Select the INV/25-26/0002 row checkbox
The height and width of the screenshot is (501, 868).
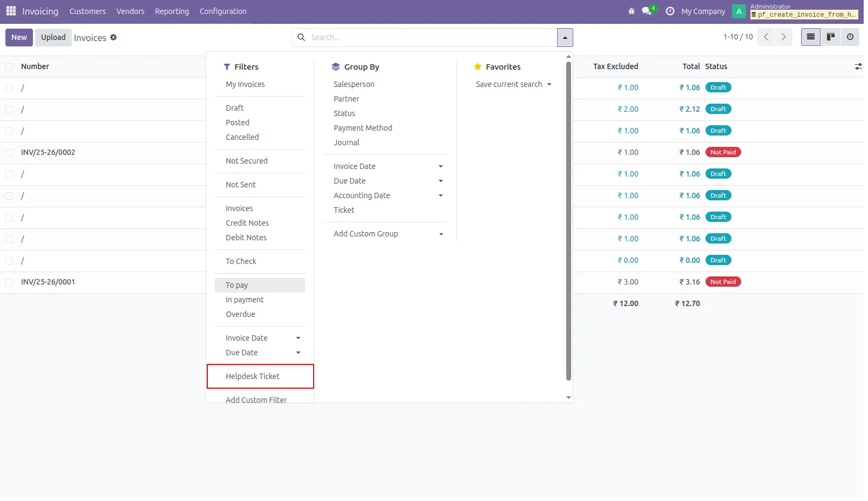click(x=9, y=153)
